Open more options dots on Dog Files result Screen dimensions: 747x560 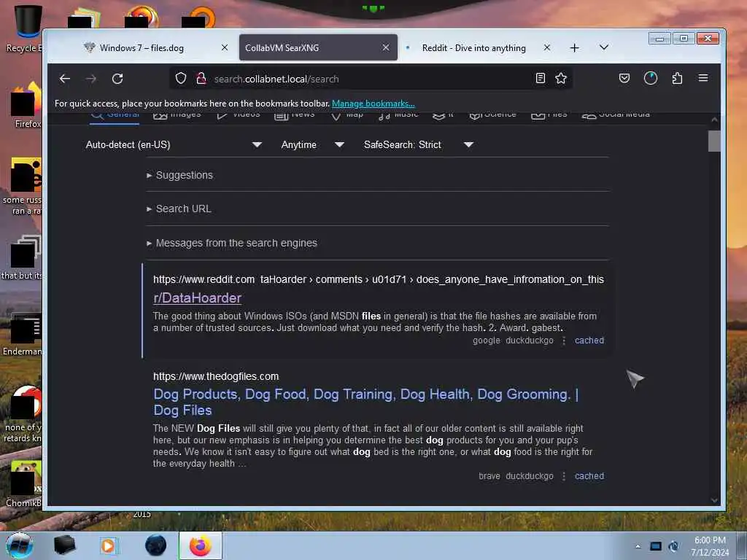564,476
